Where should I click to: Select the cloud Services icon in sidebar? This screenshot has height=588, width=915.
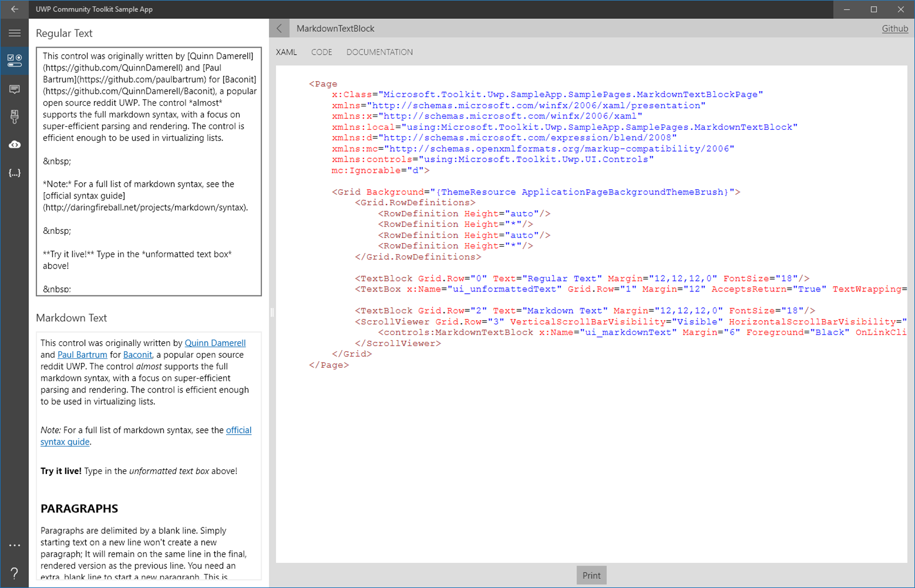pyautogui.click(x=15, y=145)
